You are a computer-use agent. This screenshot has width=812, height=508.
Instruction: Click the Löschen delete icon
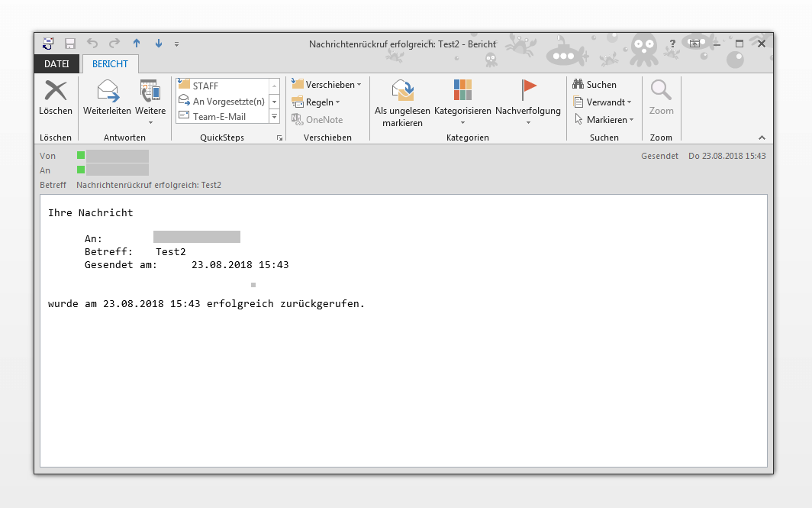(x=56, y=92)
